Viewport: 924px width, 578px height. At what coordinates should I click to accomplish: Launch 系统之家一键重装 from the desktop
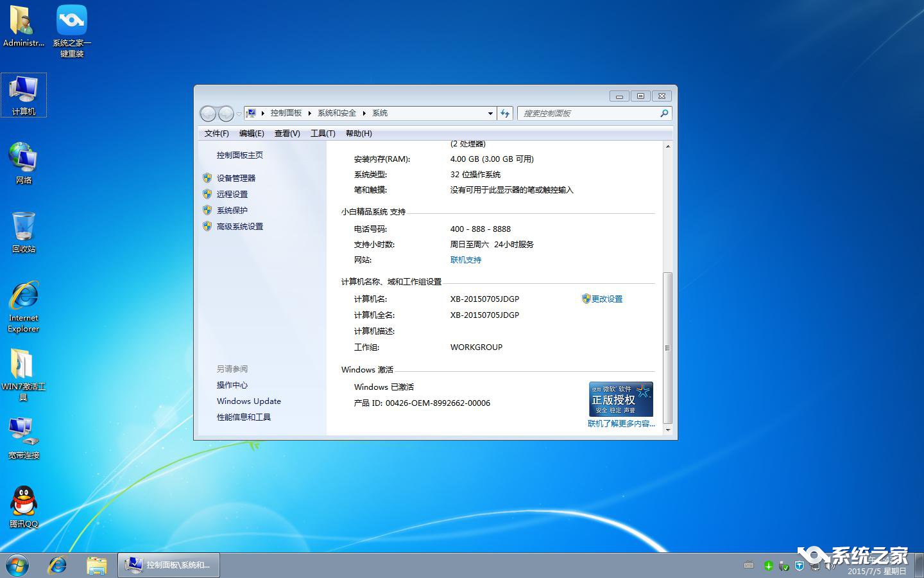(71, 29)
